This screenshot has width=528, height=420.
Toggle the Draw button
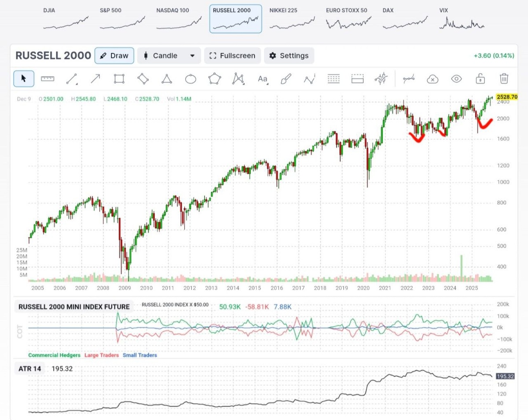[114, 56]
